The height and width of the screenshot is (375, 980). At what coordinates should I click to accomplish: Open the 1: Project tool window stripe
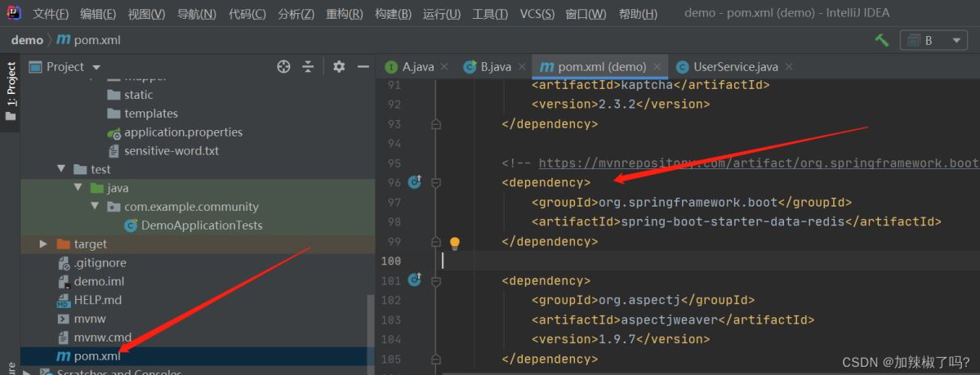(x=11, y=92)
